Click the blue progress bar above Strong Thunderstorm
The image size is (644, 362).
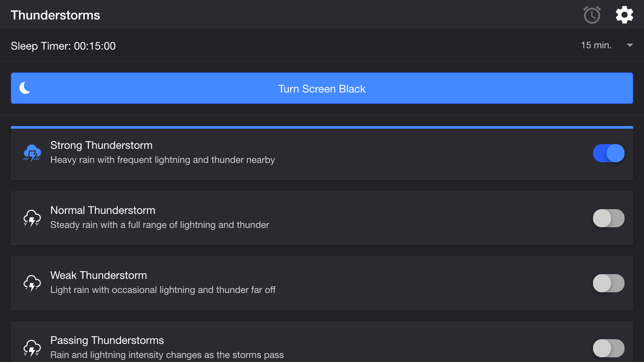[x=322, y=127]
